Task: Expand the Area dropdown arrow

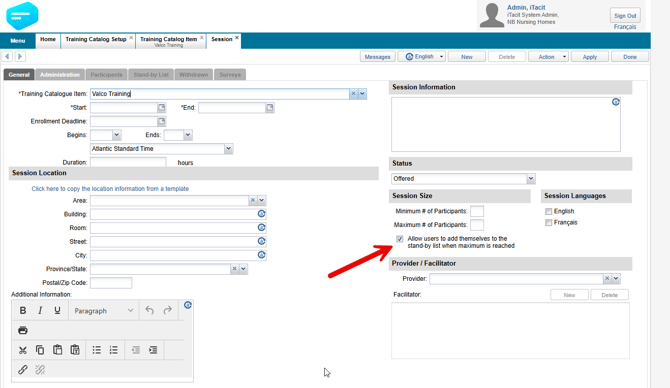Action: (262, 200)
